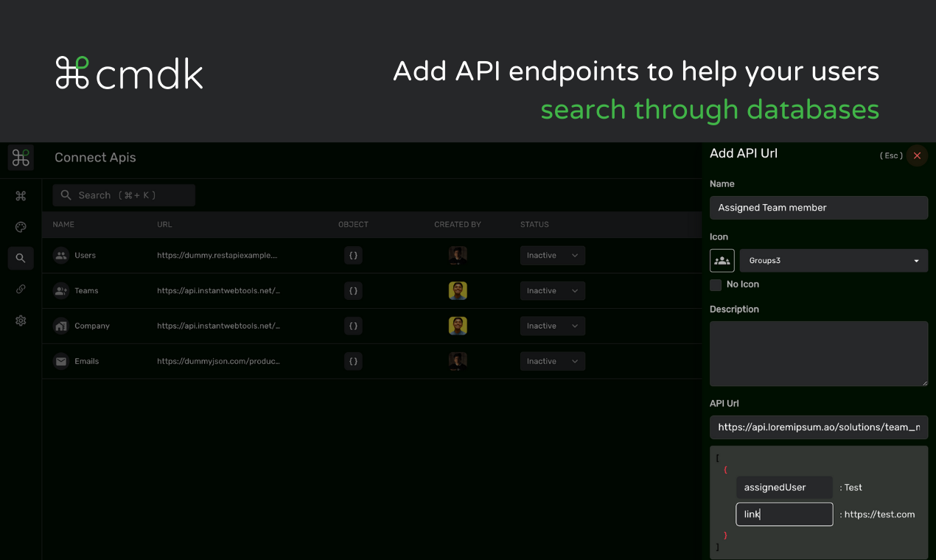
Task: Click the Emails row envelope icon
Action: pyautogui.click(x=60, y=361)
